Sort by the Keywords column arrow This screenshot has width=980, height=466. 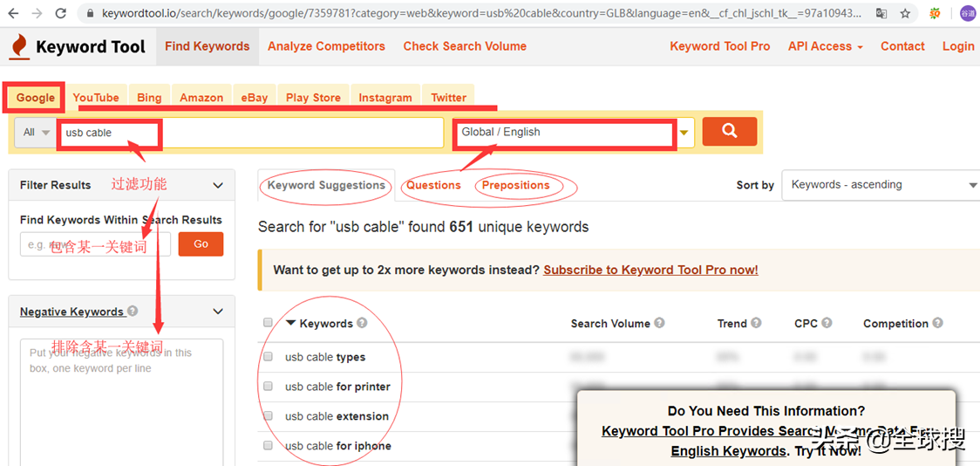(x=290, y=324)
